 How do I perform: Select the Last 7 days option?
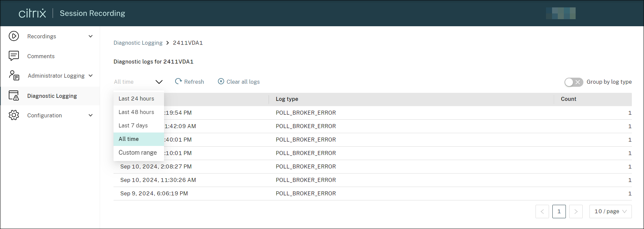pos(133,125)
